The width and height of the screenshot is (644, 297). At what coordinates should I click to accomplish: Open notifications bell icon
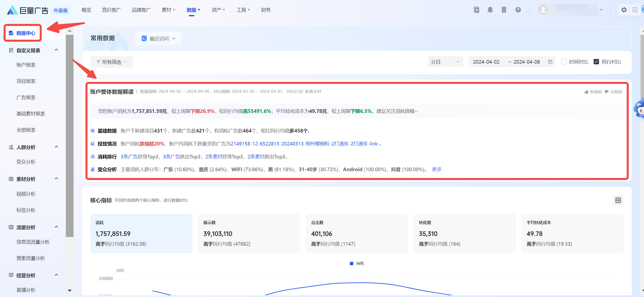490,10
